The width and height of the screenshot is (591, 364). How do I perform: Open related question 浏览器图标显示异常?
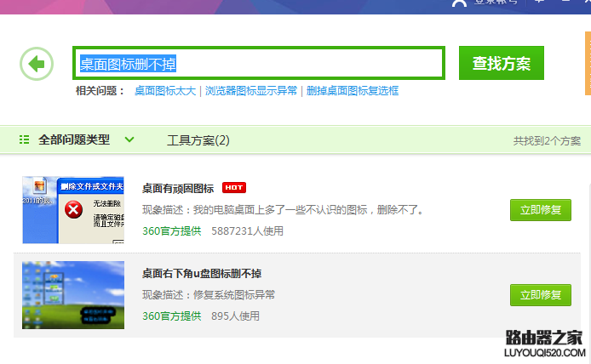click(x=251, y=91)
